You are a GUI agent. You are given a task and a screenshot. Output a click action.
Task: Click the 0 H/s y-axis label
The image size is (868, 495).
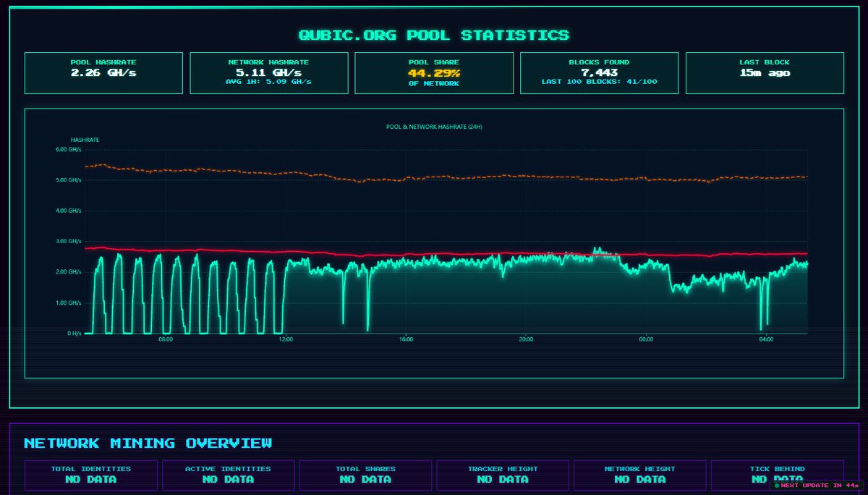(x=75, y=334)
